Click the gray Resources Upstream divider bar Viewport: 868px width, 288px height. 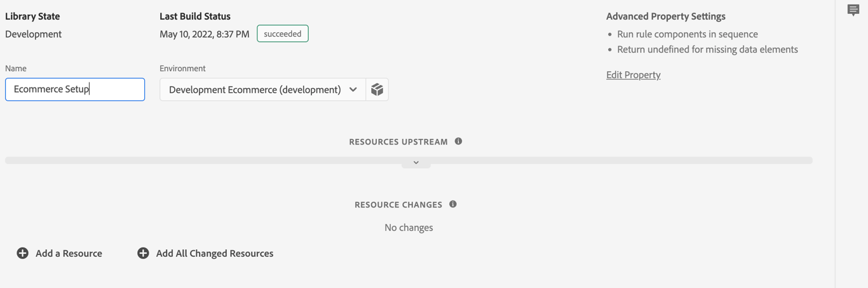click(x=191, y=160)
